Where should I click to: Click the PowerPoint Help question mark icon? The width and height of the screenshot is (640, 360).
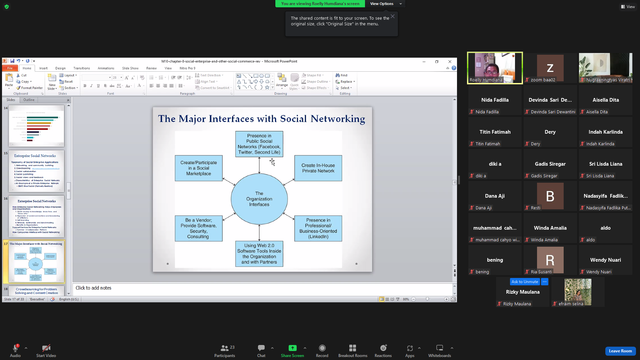coord(453,68)
